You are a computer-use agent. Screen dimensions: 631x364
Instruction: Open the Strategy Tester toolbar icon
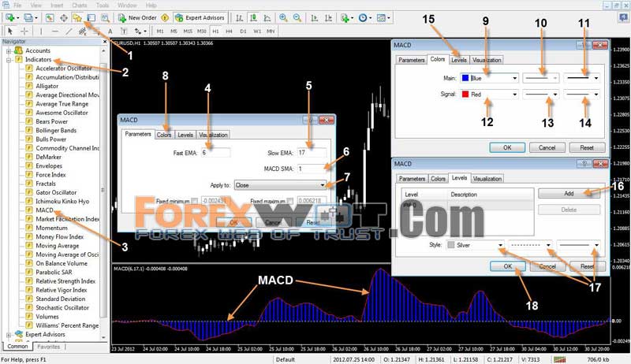coord(105,17)
